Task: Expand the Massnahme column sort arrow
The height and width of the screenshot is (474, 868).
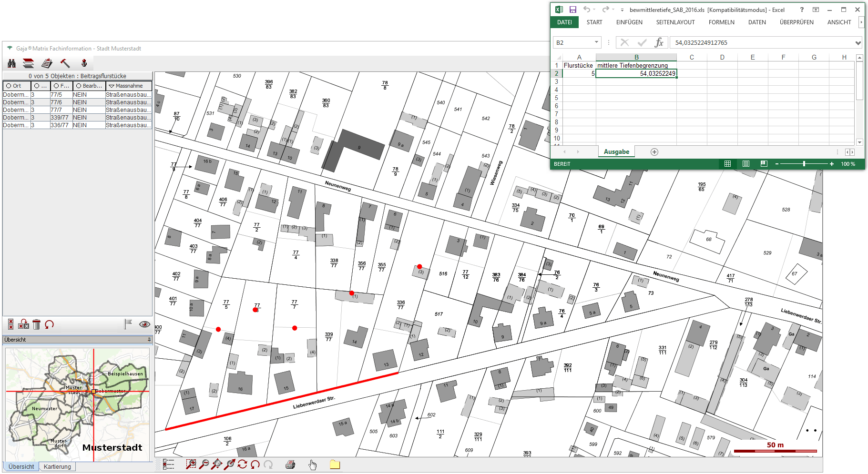Action: pyautogui.click(x=112, y=86)
